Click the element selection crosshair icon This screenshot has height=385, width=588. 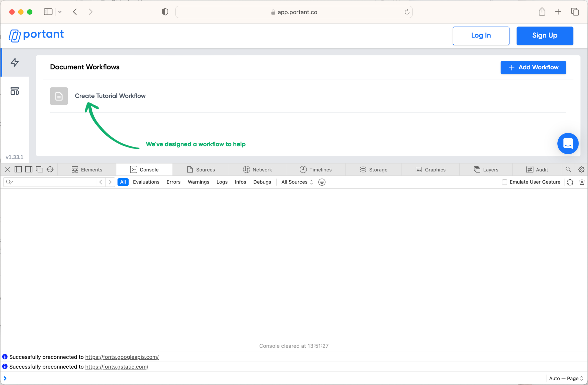click(x=50, y=169)
